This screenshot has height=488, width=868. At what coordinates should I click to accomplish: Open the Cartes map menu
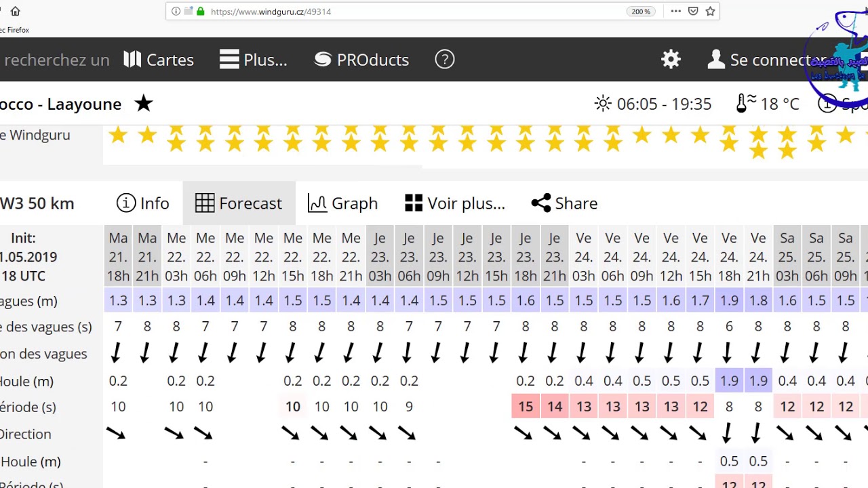159,60
